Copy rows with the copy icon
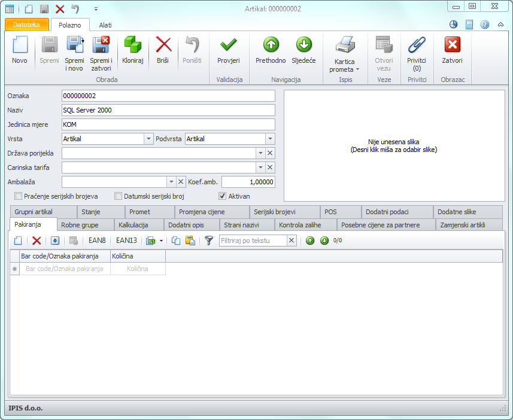Image resolution: width=513 pixels, height=420 pixels. pyautogui.click(x=176, y=241)
